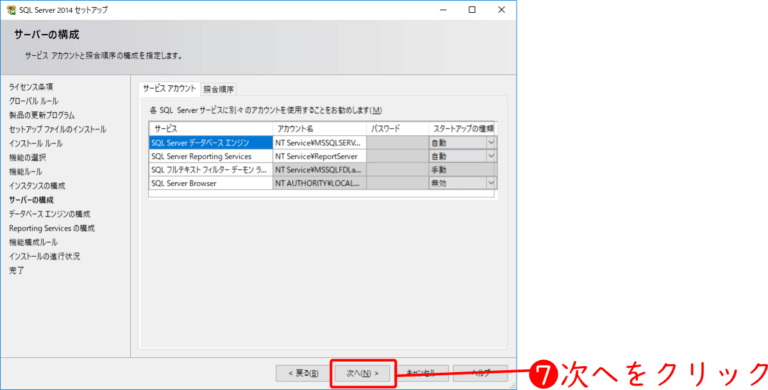Click the データベース エンジンの構成 step

coord(49,214)
